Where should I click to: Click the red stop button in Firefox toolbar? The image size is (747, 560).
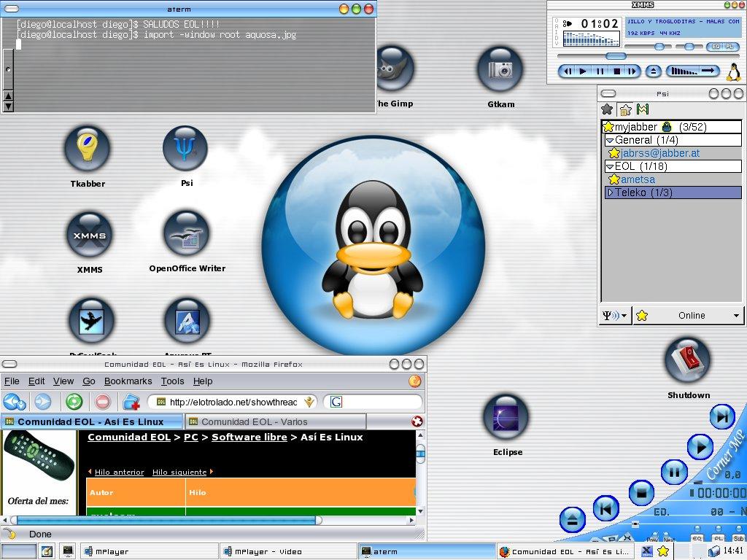click(x=103, y=402)
